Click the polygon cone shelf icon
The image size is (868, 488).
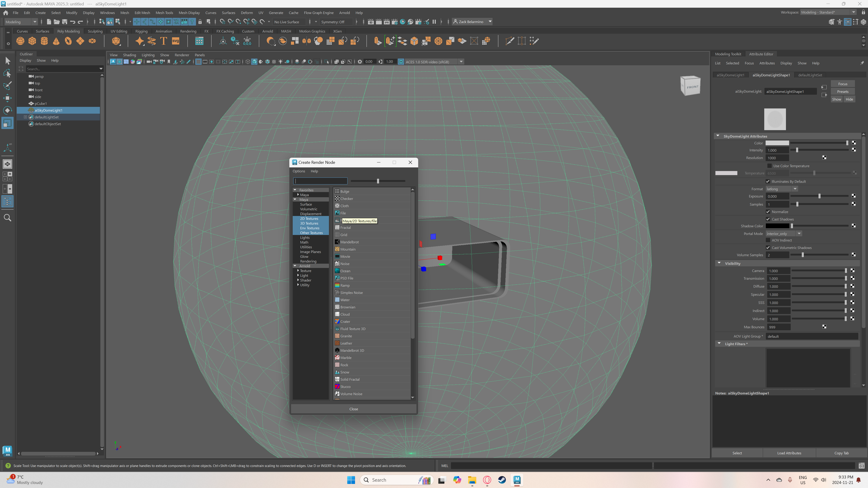pyautogui.click(x=56, y=41)
